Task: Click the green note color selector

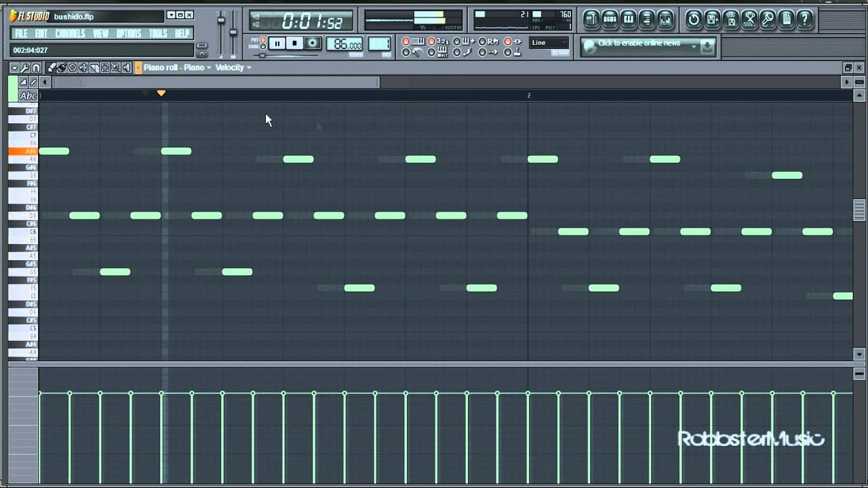Action: pyautogui.click(x=14, y=89)
